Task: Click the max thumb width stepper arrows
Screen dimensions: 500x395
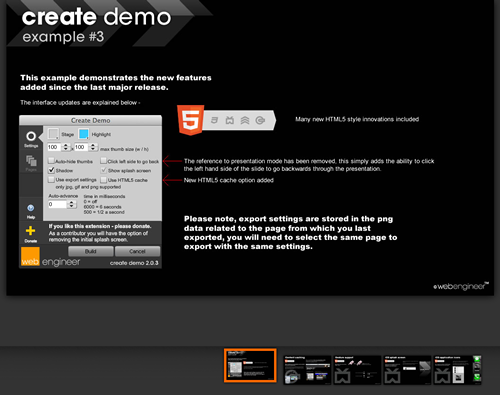Action: click(66, 147)
